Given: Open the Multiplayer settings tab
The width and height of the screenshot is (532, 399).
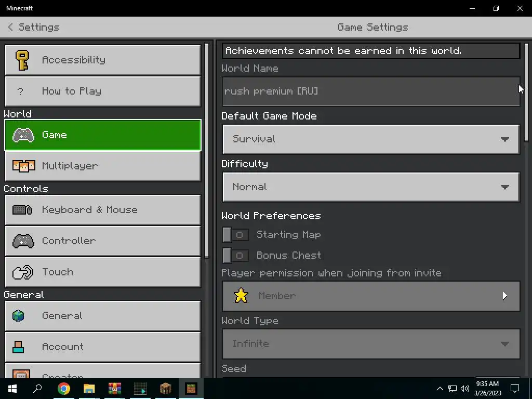Looking at the screenshot, I should point(103,166).
